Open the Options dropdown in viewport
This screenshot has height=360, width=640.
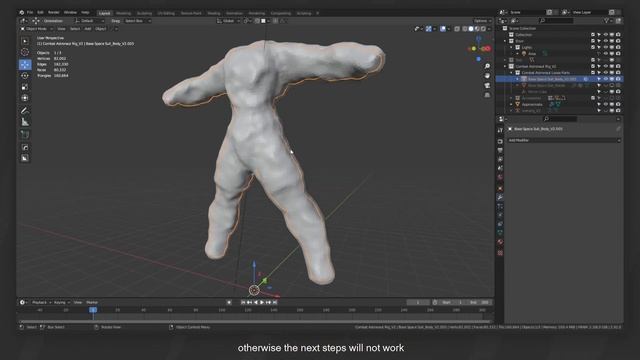click(482, 21)
